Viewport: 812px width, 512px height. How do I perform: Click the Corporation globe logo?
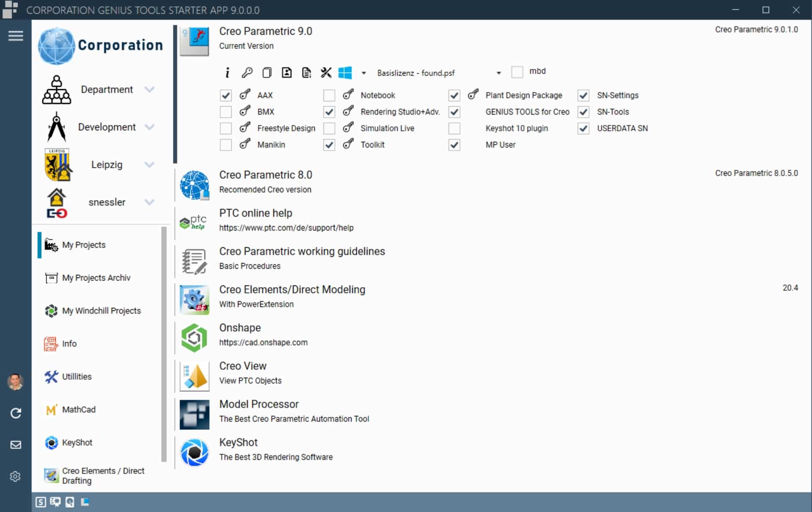pyautogui.click(x=56, y=46)
